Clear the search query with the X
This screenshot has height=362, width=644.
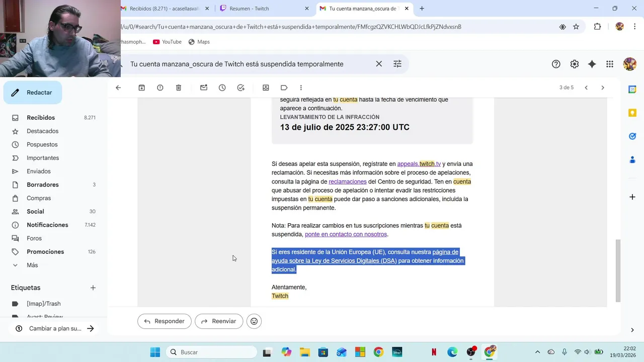tap(379, 64)
